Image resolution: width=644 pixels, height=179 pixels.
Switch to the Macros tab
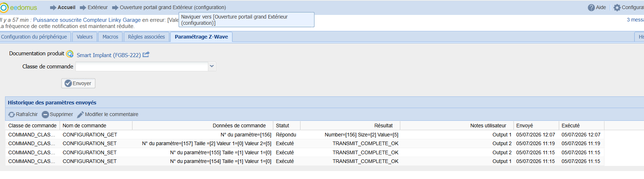click(110, 37)
